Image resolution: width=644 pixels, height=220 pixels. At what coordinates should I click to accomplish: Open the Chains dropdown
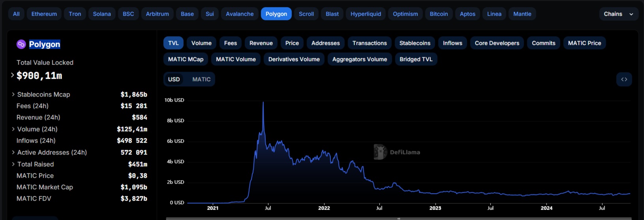pos(618,14)
